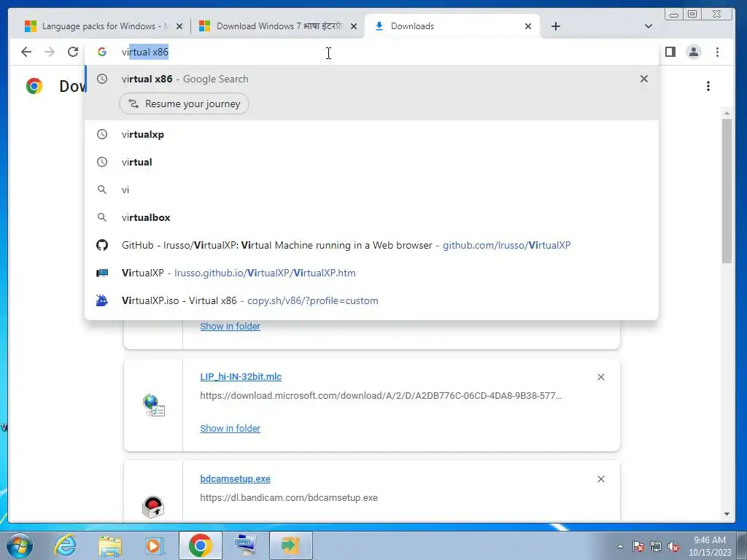Image resolution: width=747 pixels, height=560 pixels.
Task: Click the Action Center flag tray icon
Action: tap(638, 546)
